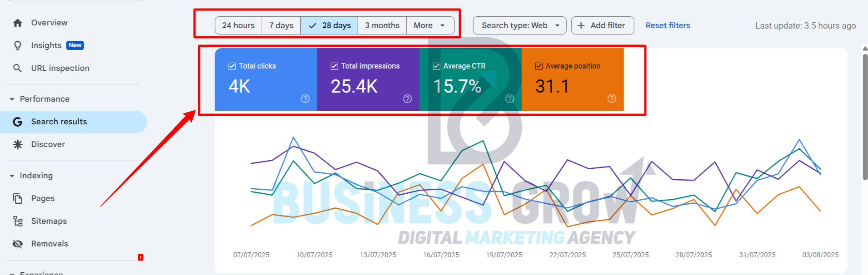This screenshot has width=868, height=275.
Task: Click the Removals crossed-eye icon
Action: (x=18, y=244)
